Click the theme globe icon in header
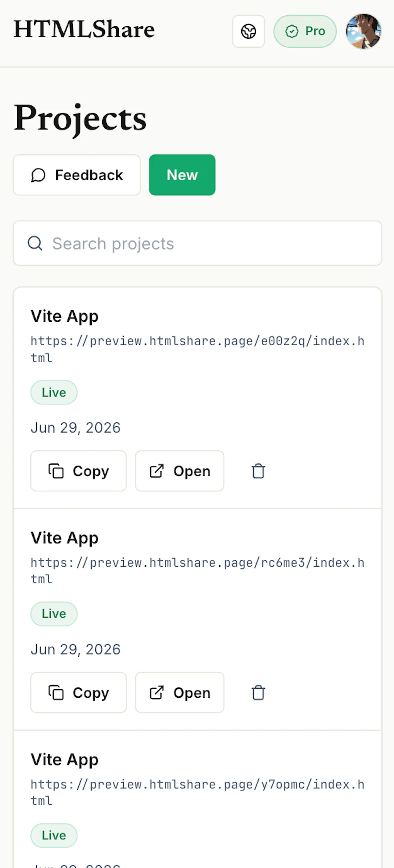This screenshot has height=868, width=394. coord(248,31)
